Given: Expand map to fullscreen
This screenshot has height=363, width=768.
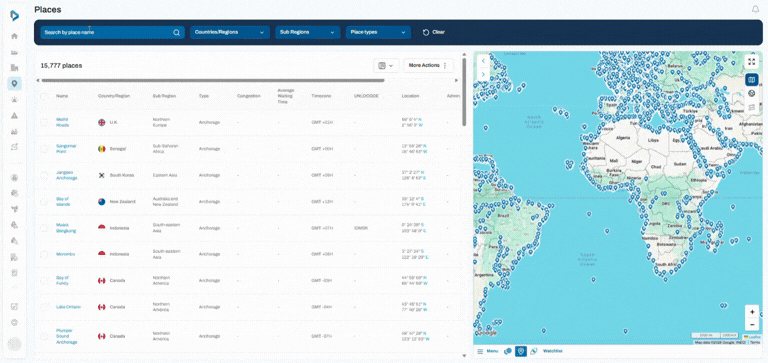Looking at the screenshot, I should tap(752, 62).
